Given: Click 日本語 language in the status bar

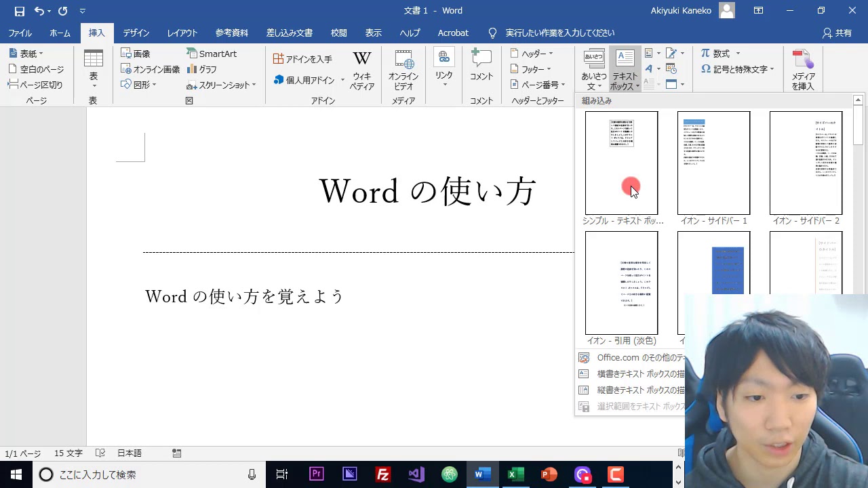Looking at the screenshot, I should point(130,453).
